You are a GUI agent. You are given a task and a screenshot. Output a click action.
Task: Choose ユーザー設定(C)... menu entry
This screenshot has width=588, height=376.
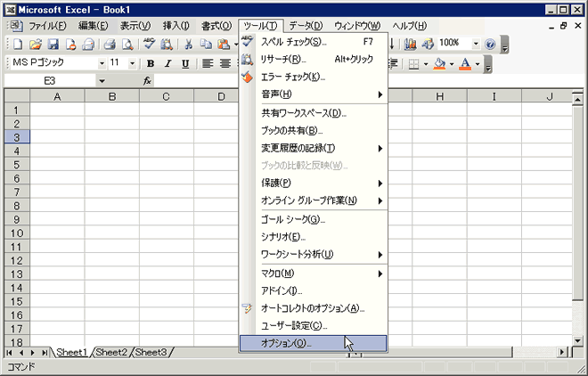tap(313, 326)
